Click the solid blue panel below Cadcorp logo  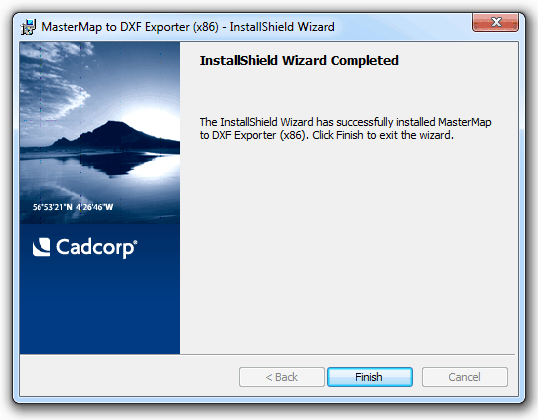point(100,307)
